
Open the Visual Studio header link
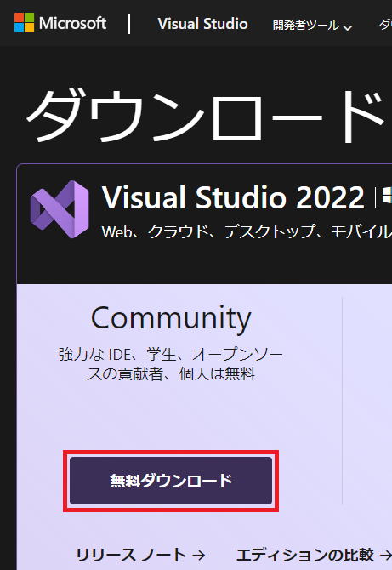(x=202, y=24)
